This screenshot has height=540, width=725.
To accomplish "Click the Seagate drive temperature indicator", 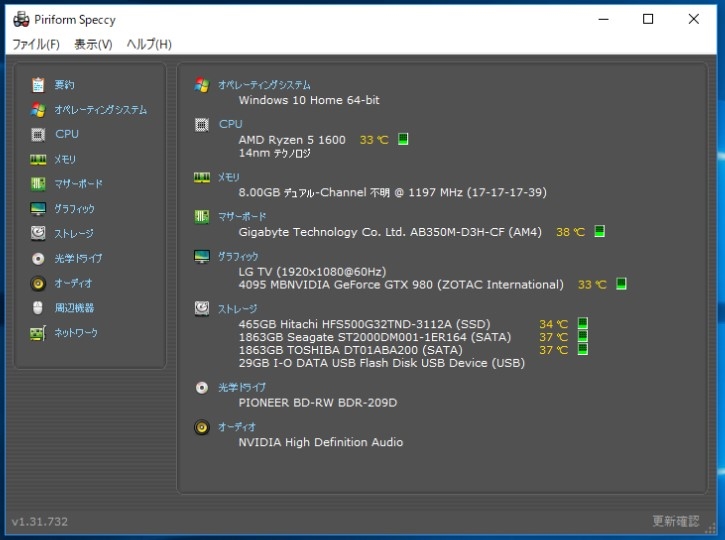I will [583, 336].
